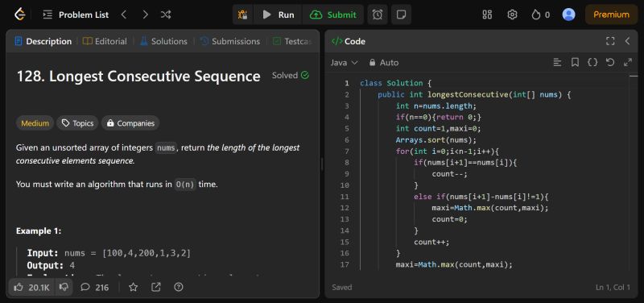Click the panel divider handle
Image resolution: width=644 pixels, height=303 pixels.
click(x=322, y=164)
